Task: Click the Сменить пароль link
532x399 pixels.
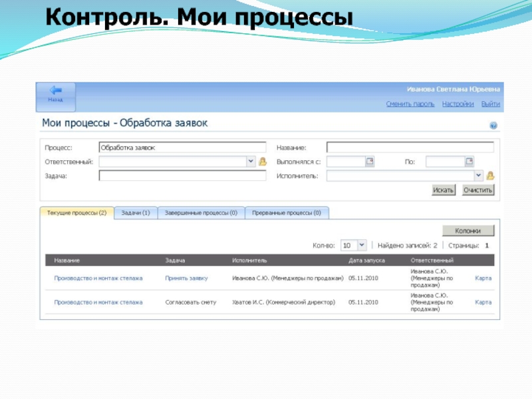Action: pyautogui.click(x=410, y=104)
